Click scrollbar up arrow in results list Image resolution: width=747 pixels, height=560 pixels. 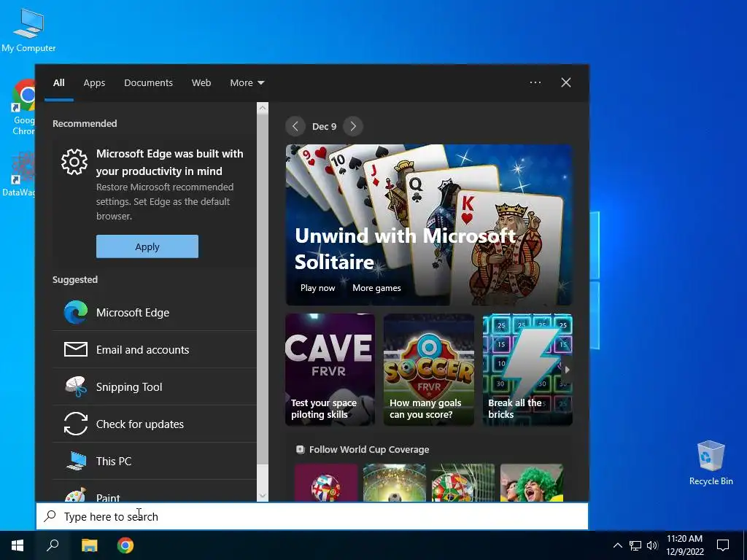coord(263,108)
